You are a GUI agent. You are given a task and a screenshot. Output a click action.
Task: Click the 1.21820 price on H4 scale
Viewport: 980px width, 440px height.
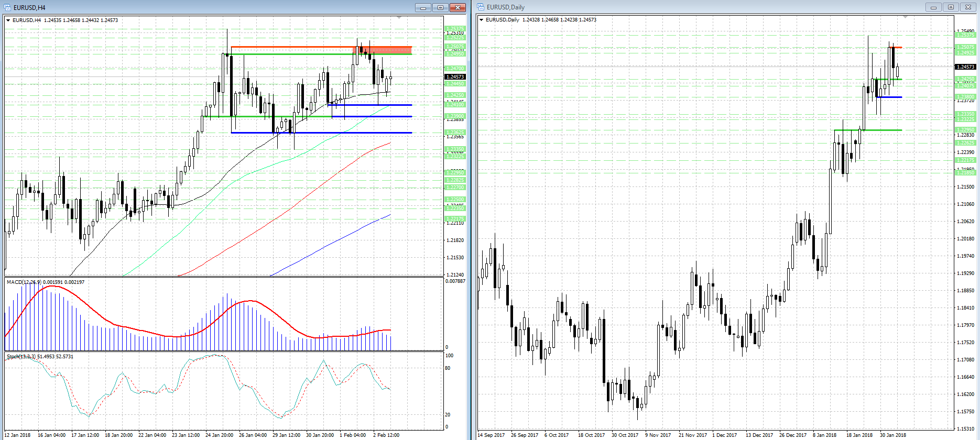tap(455, 240)
